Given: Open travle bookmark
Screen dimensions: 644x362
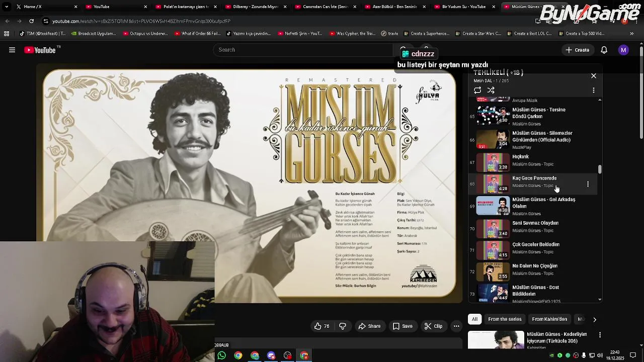Looking at the screenshot, I should pyautogui.click(x=389, y=34).
